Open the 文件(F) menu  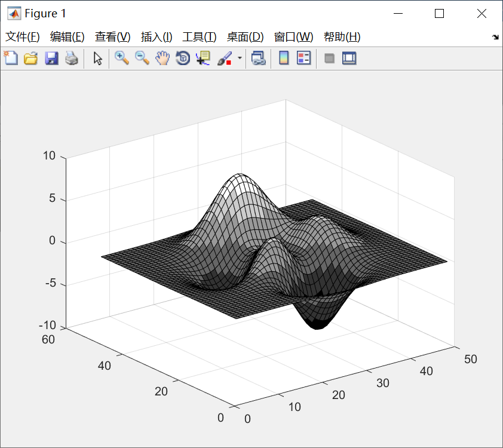(23, 37)
